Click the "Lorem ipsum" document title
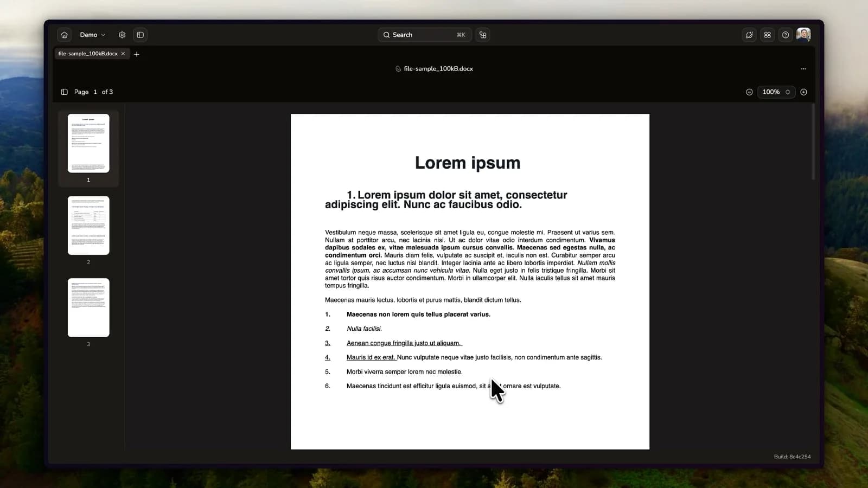 (x=468, y=163)
